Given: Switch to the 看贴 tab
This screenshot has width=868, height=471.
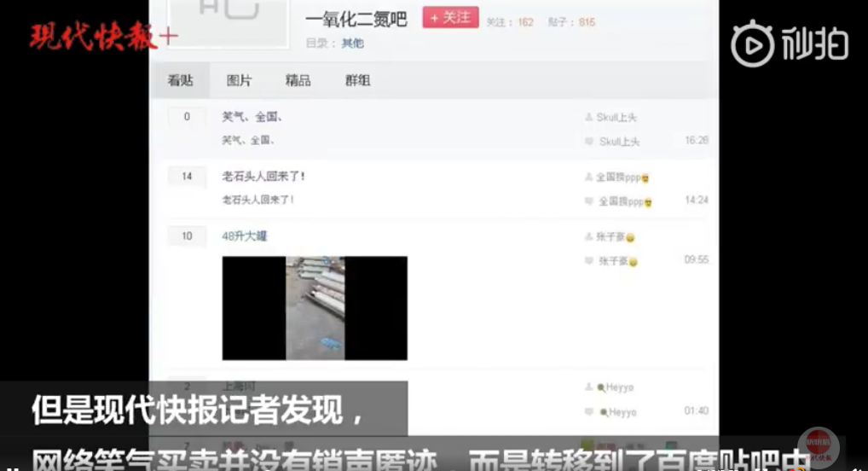Looking at the screenshot, I should pos(181,81).
